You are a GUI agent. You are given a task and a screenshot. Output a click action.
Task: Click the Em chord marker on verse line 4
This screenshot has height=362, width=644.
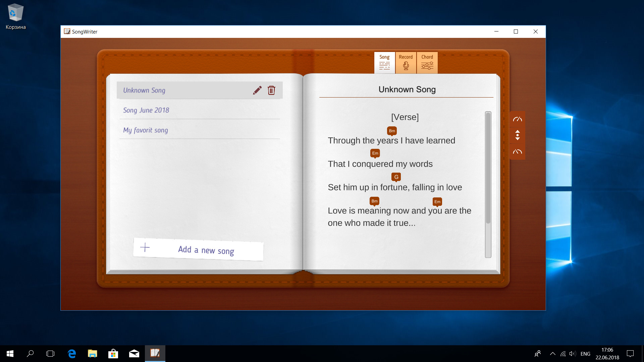(437, 201)
